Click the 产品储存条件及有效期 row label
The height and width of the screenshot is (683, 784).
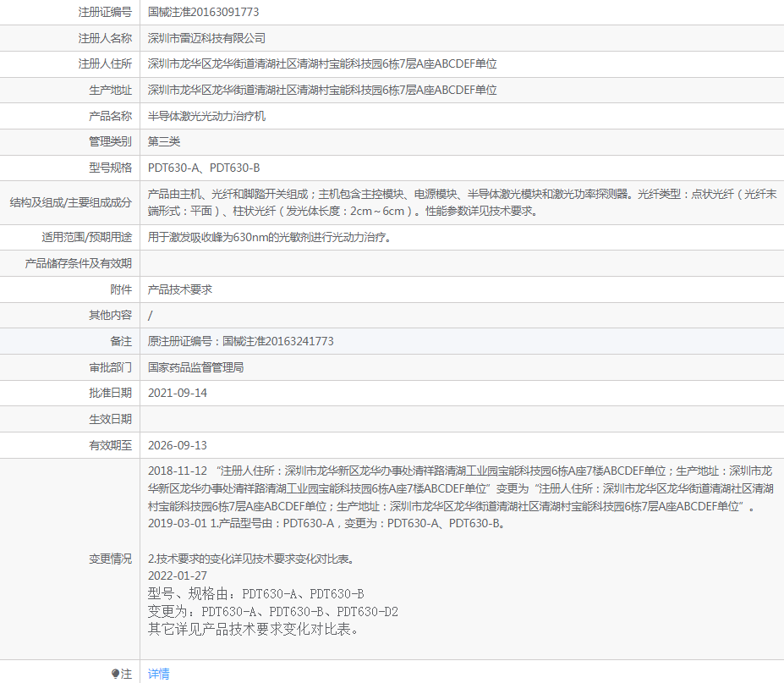[x=79, y=264]
